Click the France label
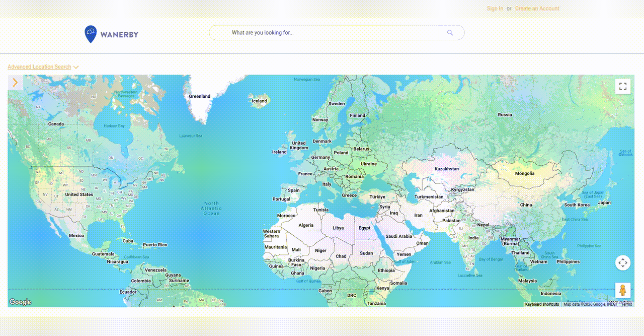This screenshot has height=336, width=644. click(x=305, y=174)
